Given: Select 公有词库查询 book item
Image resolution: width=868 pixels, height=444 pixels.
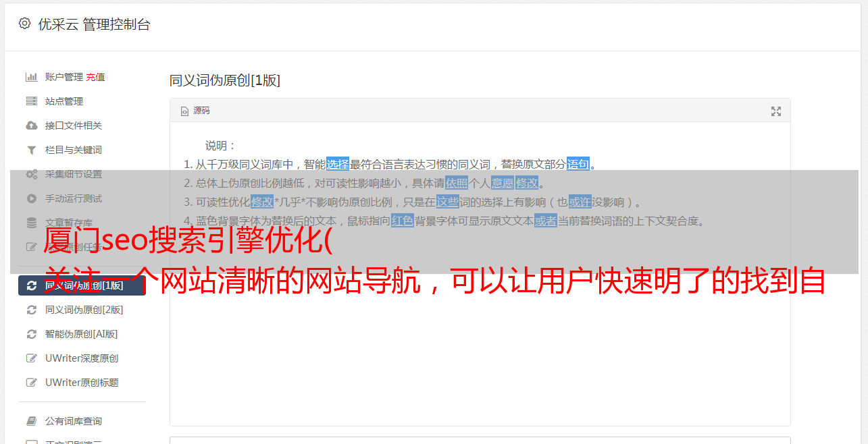Looking at the screenshot, I should click(x=82, y=421).
